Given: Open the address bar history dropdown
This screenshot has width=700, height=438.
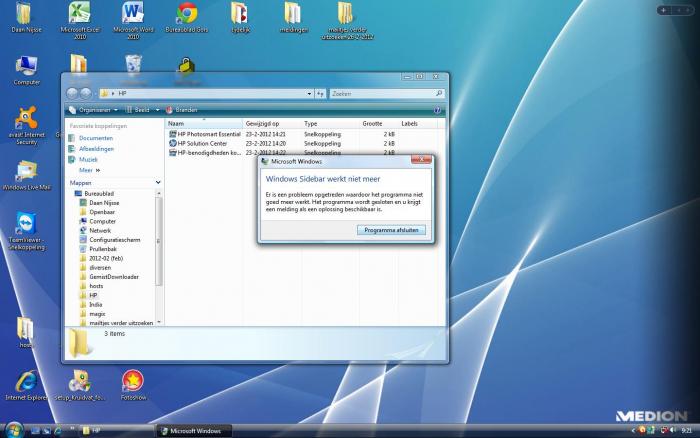Looking at the screenshot, I should [x=309, y=94].
